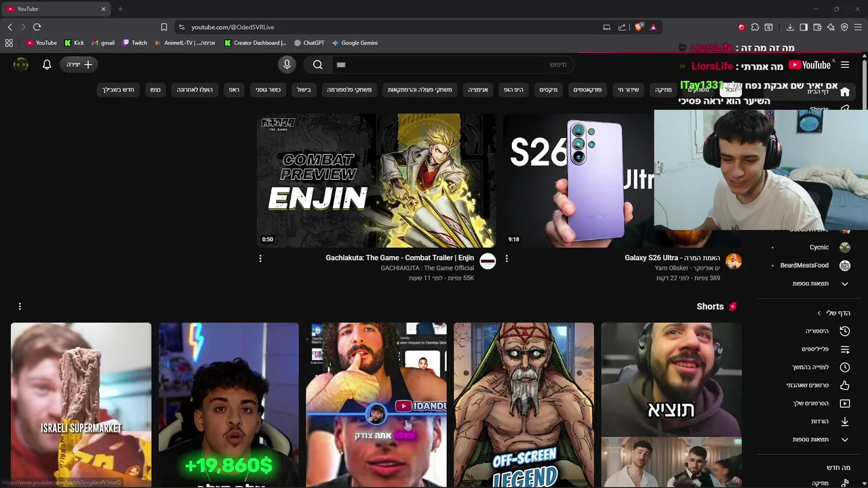Go back in the browser
The image size is (868, 488).
(9, 27)
